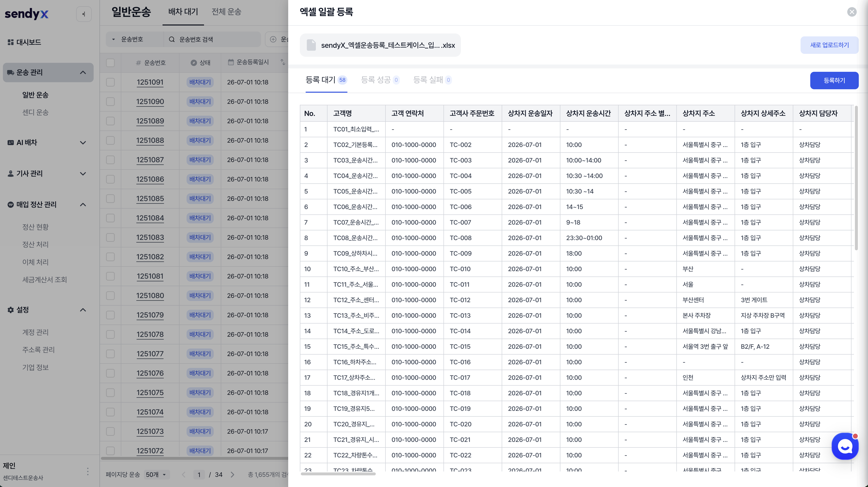
Task: Click the sendyX logo
Action: click(27, 14)
